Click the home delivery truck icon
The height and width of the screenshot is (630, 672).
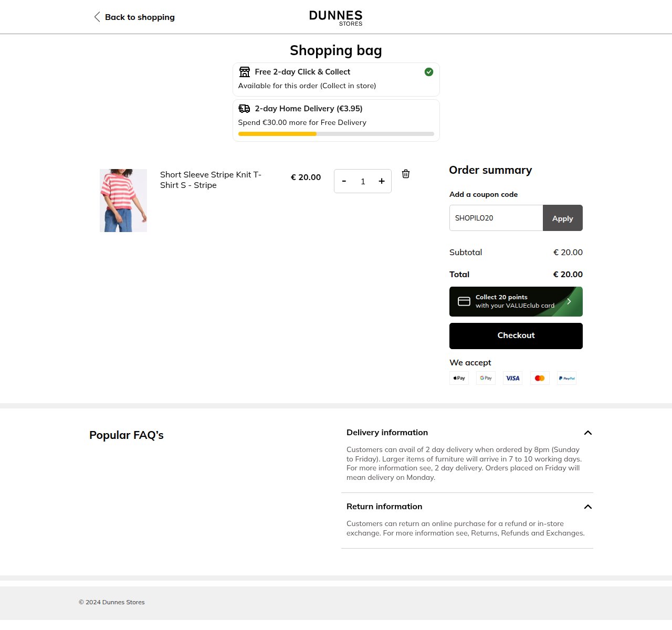point(244,109)
